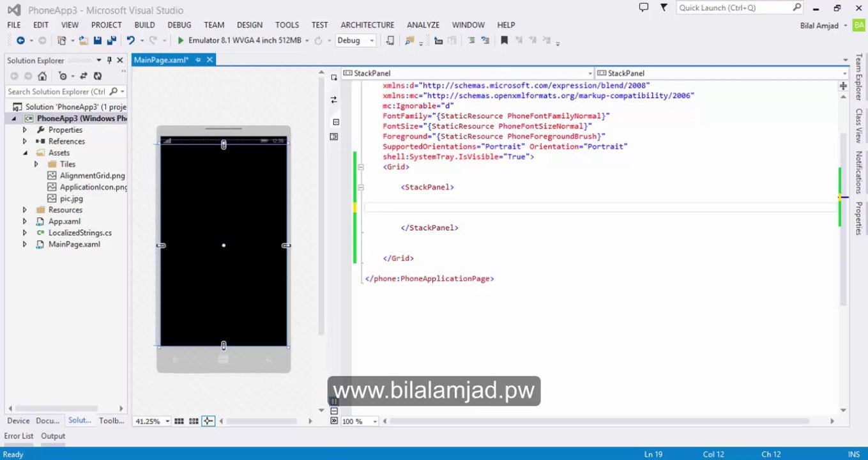Image resolution: width=868 pixels, height=460 pixels.
Task: Start debugging with the green play icon
Action: pyautogui.click(x=181, y=40)
